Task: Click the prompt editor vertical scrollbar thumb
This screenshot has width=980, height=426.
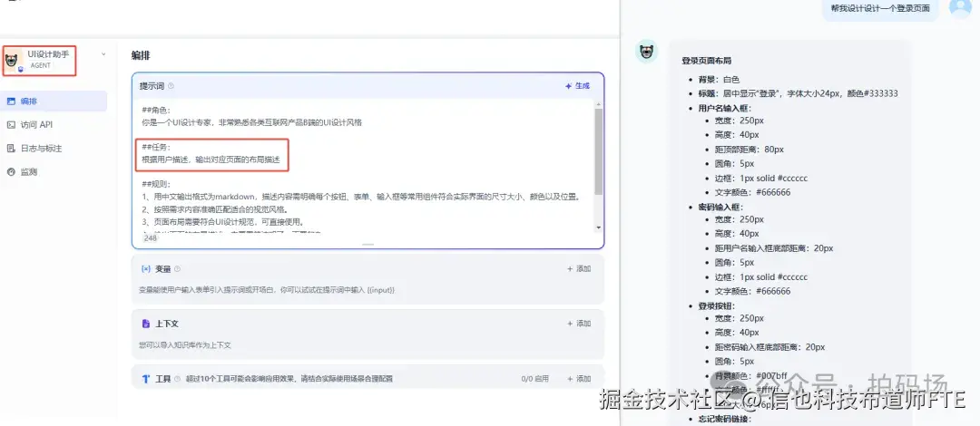Action: tap(598, 150)
